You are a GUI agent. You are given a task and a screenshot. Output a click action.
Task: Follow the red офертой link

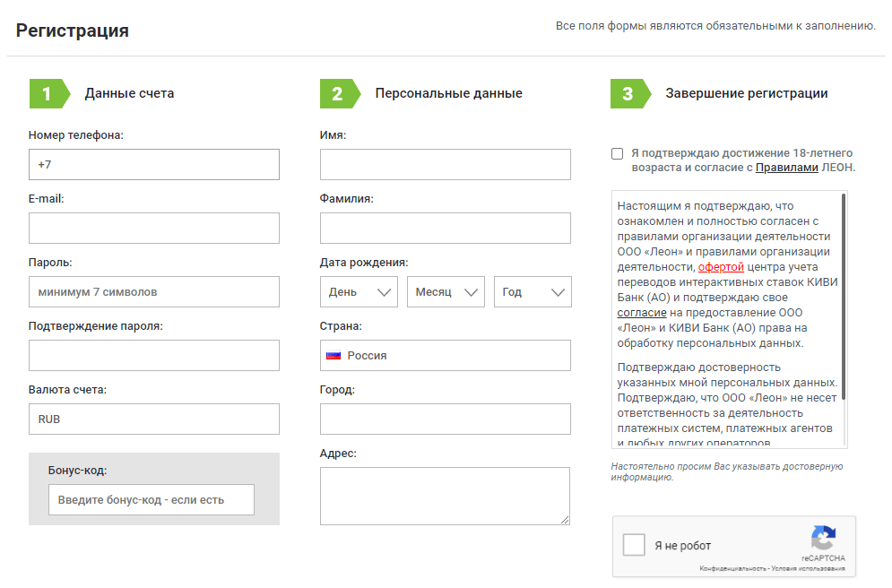tap(721, 267)
